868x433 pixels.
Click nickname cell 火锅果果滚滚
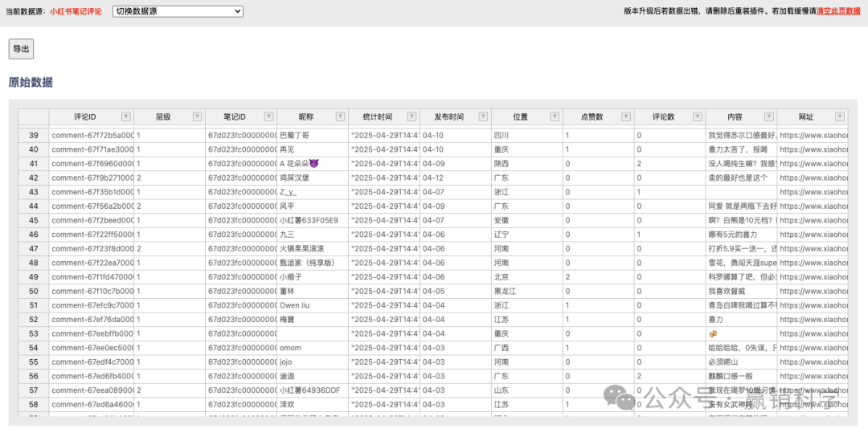[313, 248]
